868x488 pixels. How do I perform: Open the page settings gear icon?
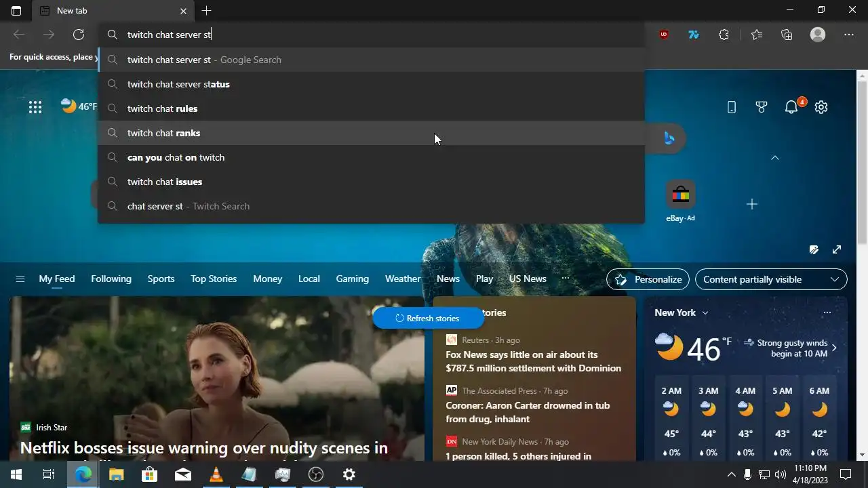coord(821,107)
